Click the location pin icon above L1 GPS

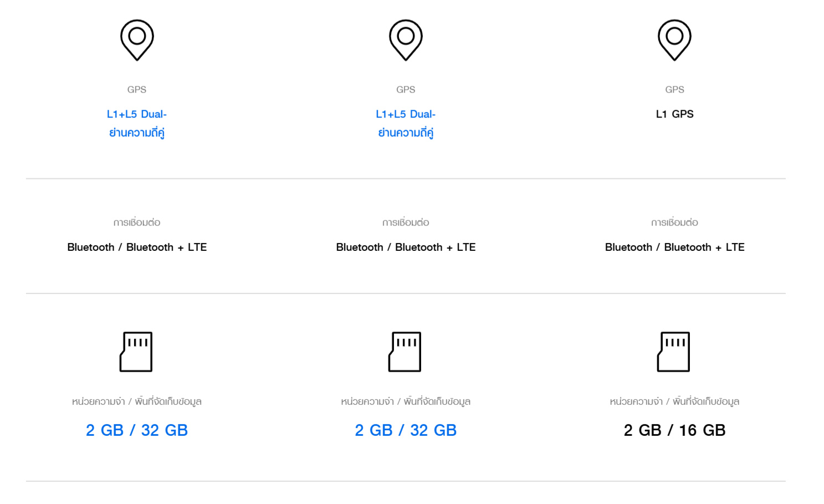[x=674, y=40]
